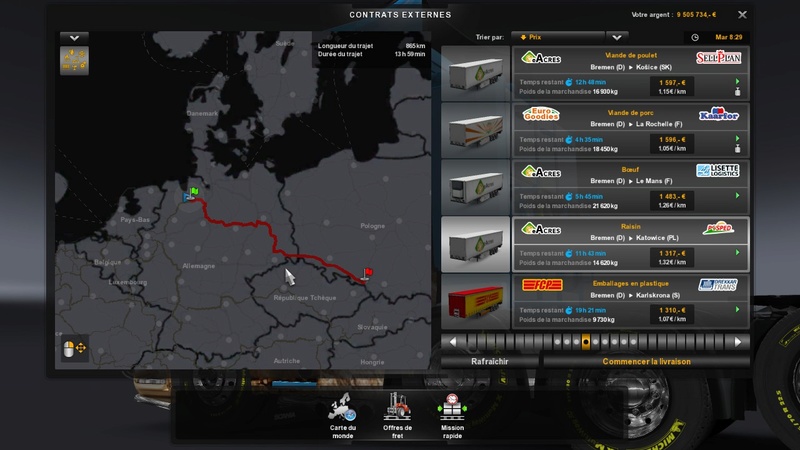Select the Raisin trailer thumbnail

pos(476,244)
